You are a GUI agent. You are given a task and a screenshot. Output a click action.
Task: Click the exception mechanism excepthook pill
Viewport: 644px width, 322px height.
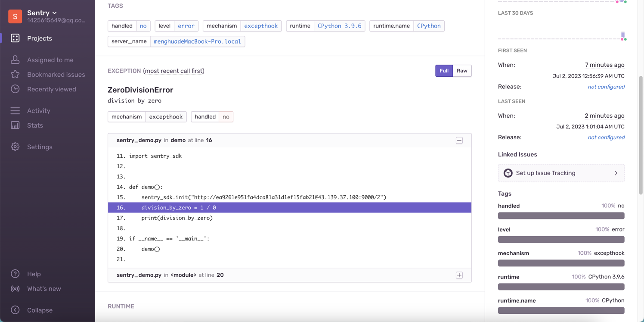coord(147,117)
